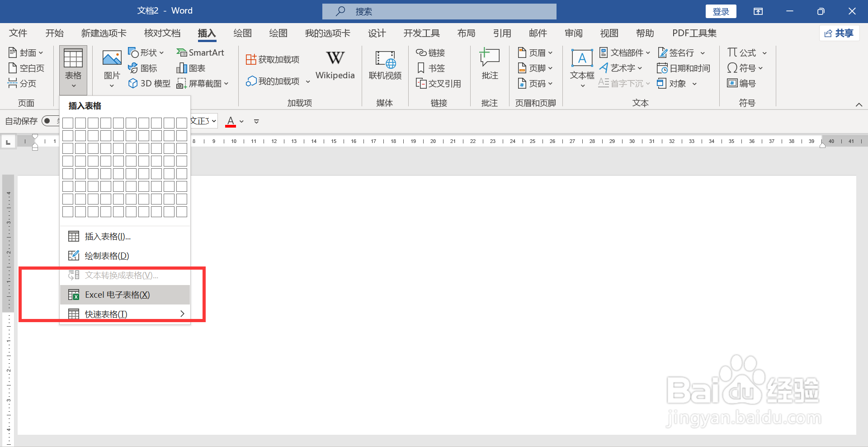The width and height of the screenshot is (868, 447).
Task: Switch to the 审阅 review tab
Action: (573, 33)
